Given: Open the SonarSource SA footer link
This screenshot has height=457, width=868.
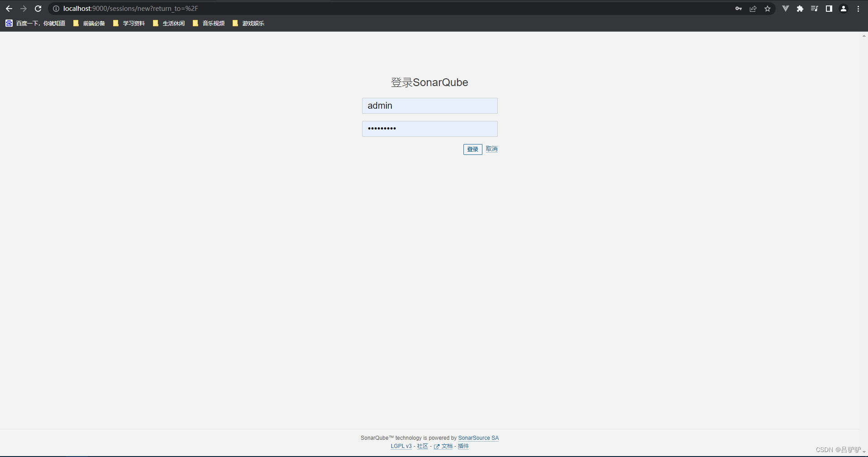Looking at the screenshot, I should pyautogui.click(x=478, y=438).
